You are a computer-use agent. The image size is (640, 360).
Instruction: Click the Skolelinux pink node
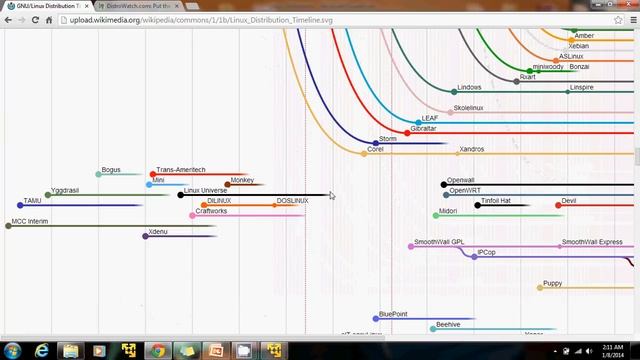pos(450,112)
